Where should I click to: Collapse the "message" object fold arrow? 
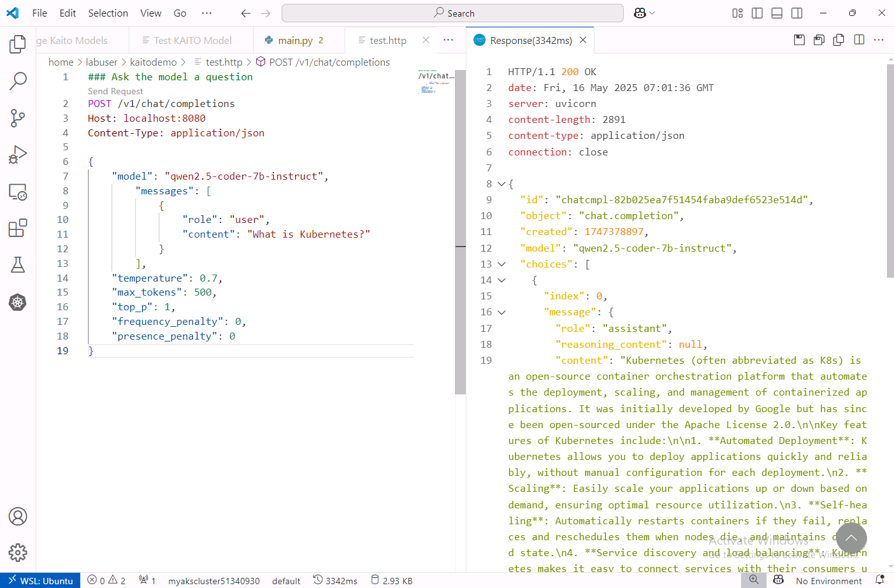coord(501,312)
